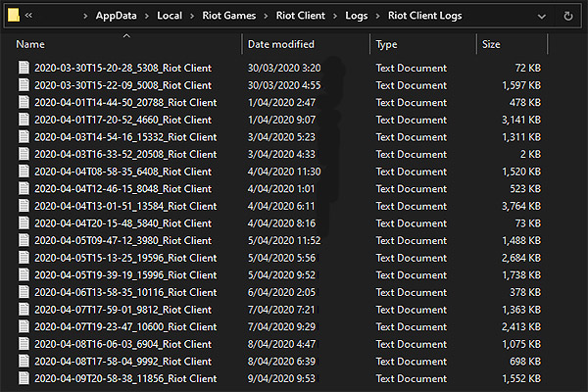This screenshot has width=588, height=392.
Task: Click file icon of 2020-04-07T19-23-47_10600_Riot Client
Action: (24, 326)
